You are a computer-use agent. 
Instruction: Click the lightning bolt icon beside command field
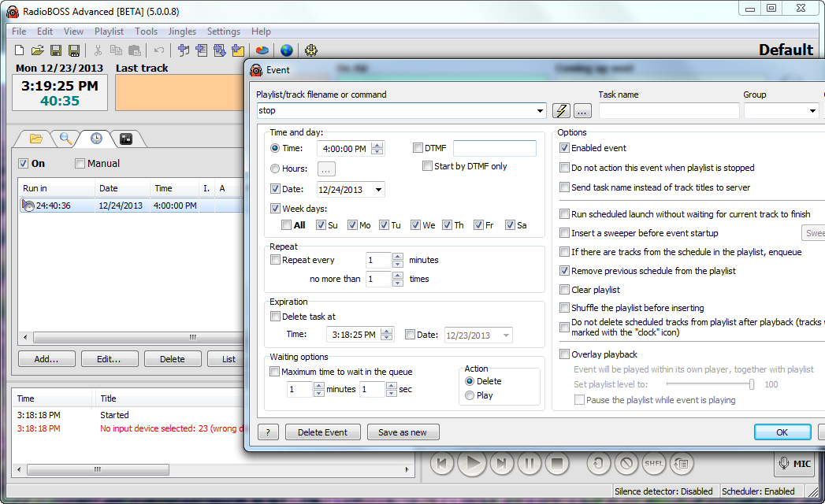(561, 110)
